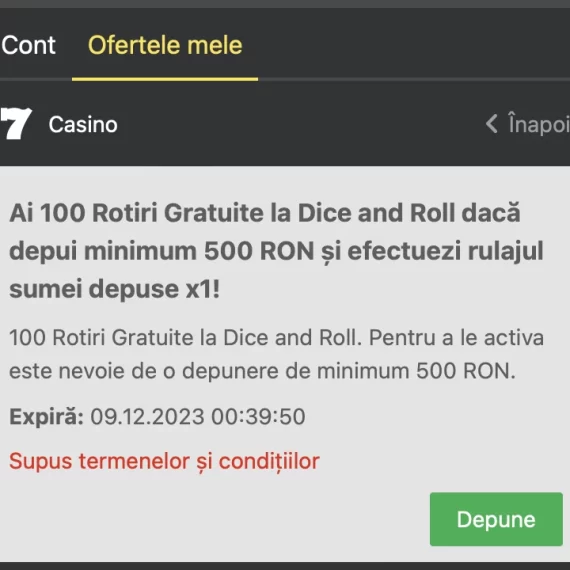Click "depui minimum 500 RON" in the headline
570x570 pixels.
coord(162,251)
